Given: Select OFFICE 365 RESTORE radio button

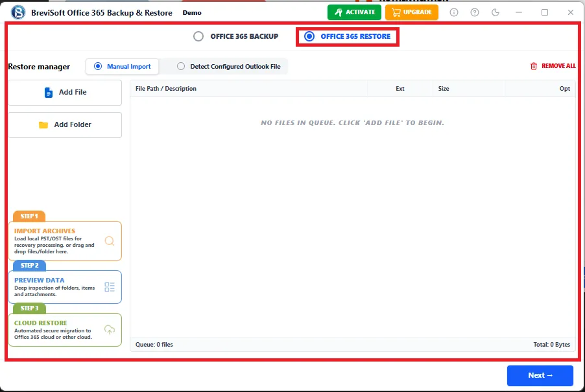Looking at the screenshot, I should click(x=348, y=36).
